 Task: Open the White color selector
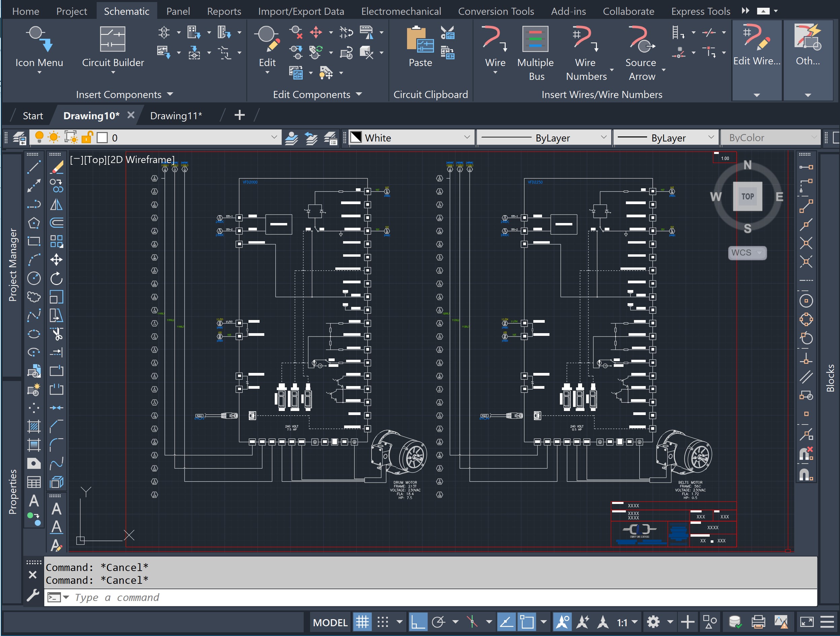410,137
